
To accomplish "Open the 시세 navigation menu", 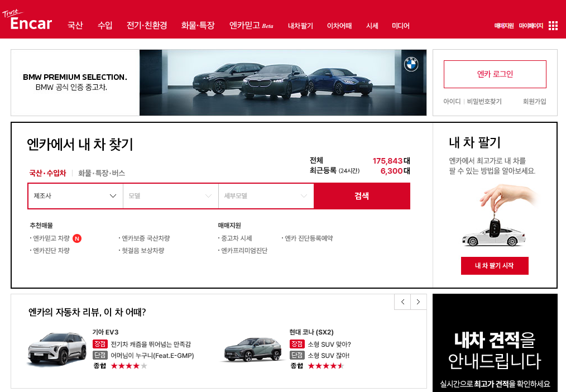I will click(372, 26).
